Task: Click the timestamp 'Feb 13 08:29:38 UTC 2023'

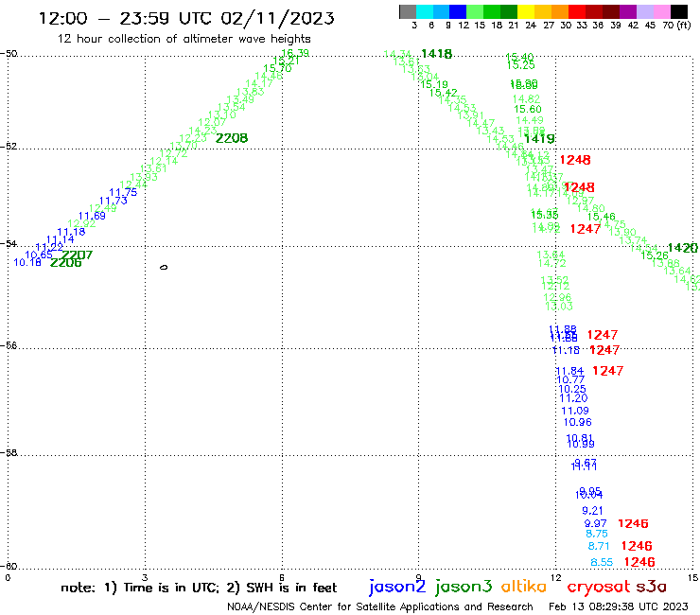Action: point(619,606)
